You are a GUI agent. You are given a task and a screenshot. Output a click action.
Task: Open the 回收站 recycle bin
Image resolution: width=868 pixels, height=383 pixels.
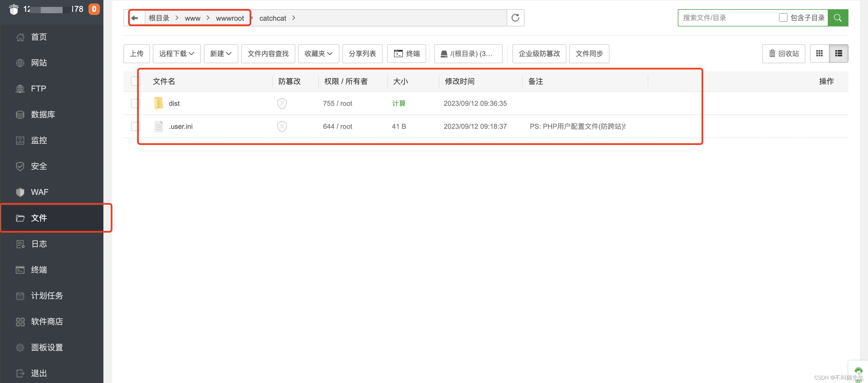[x=784, y=53]
